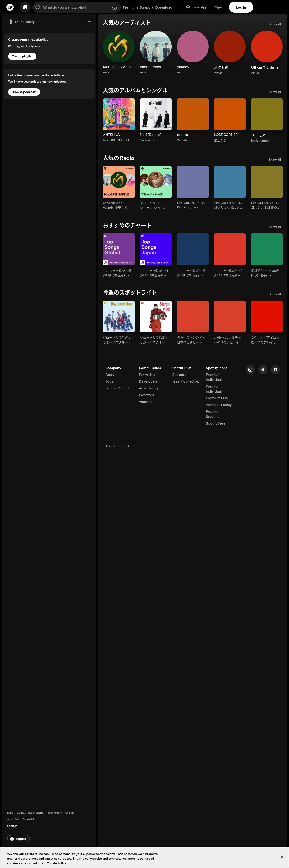Close the cookie notice banner
The height and width of the screenshot is (868, 289).
point(282,857)
